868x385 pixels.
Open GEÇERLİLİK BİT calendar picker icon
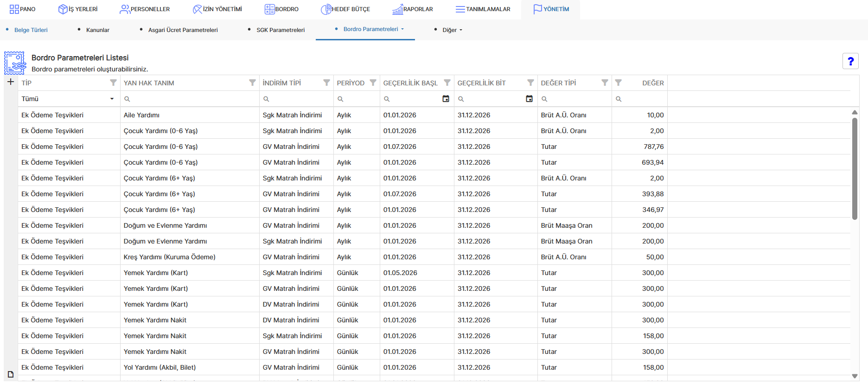pyautogui.click(x=529, y=99)
